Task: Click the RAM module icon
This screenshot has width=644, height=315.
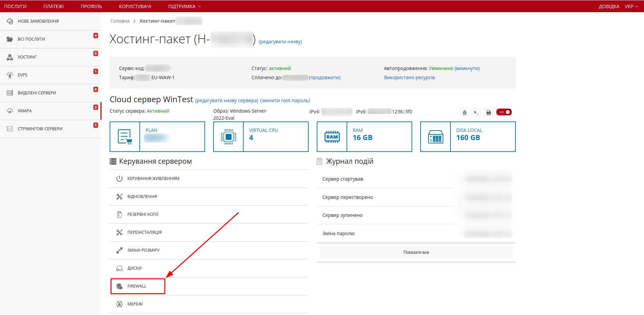Action: tap(332, 137)
